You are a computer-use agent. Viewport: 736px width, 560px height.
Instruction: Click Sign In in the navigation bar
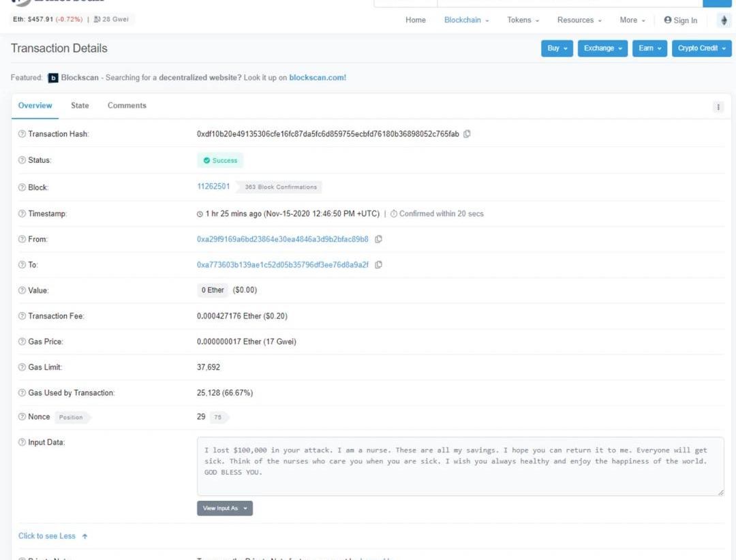(680, 20)
